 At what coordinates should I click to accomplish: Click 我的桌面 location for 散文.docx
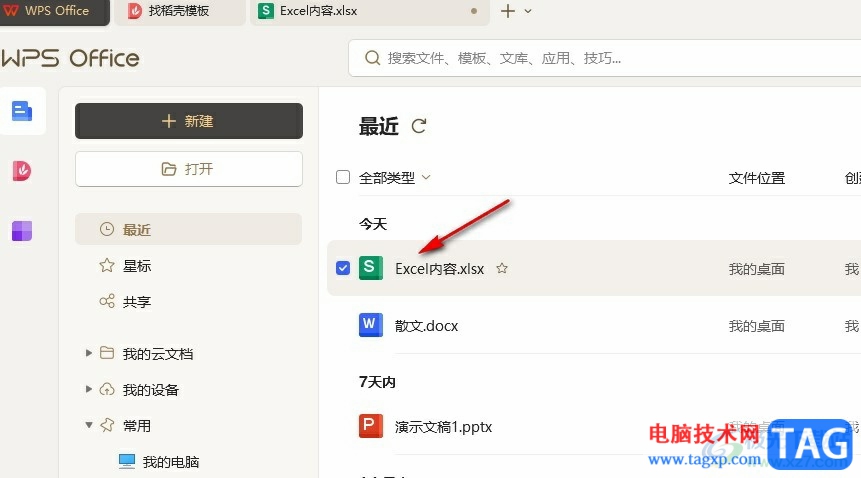click(x=757, y=326)
